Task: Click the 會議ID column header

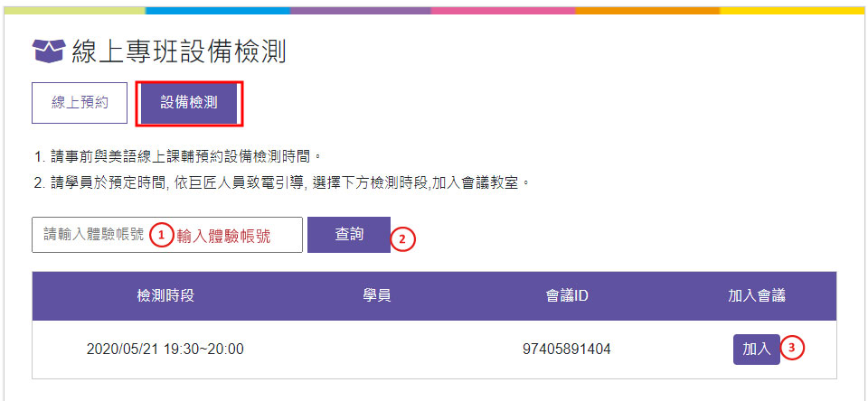Action: (x=566, y=296)
